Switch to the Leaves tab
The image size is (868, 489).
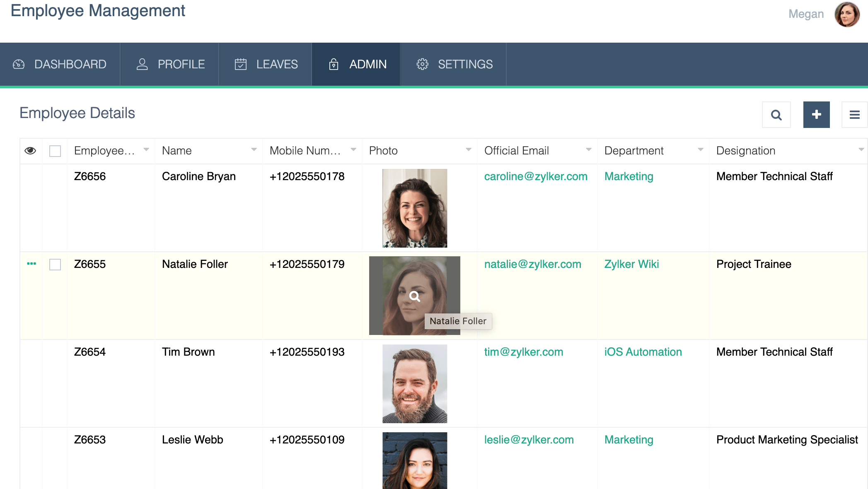(x=266, y=64)
